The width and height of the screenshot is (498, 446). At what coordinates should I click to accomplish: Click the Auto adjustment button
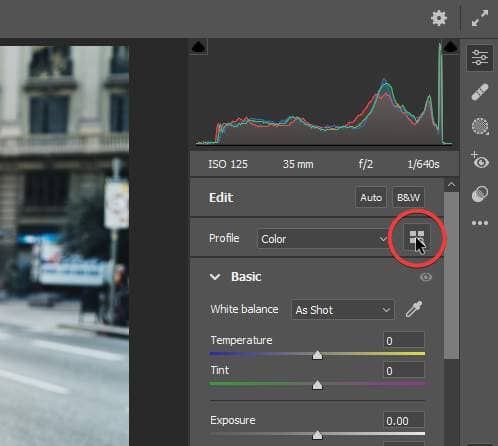[x=371, y=197]
